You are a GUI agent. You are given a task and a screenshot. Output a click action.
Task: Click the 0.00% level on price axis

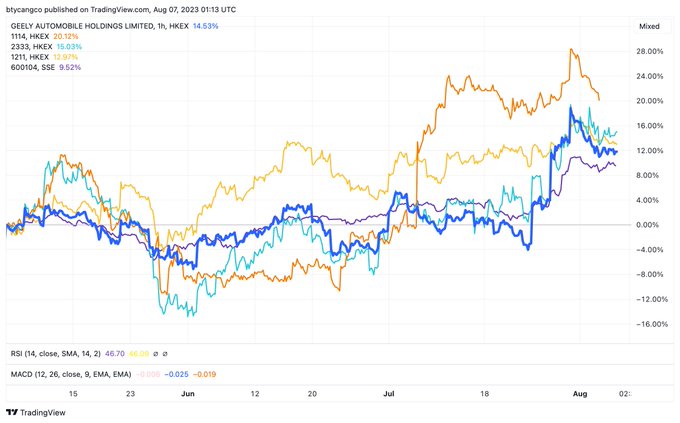pos(652,225)
